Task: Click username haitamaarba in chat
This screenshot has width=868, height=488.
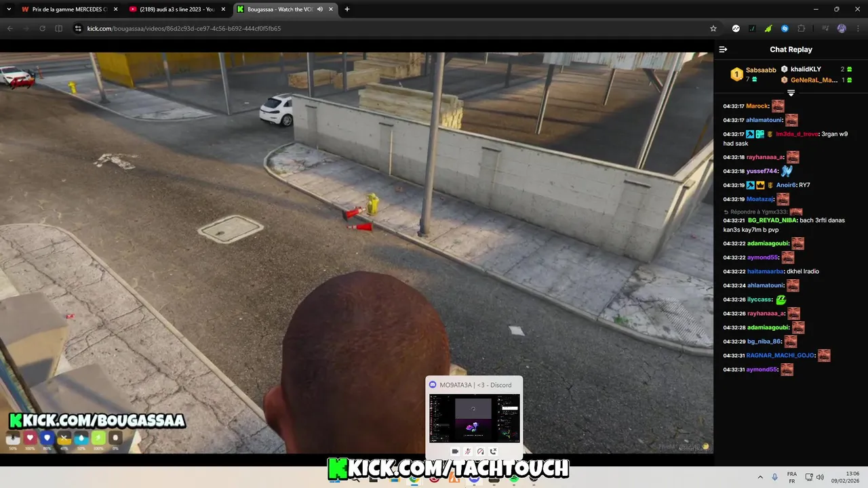Action: [765, 271]
